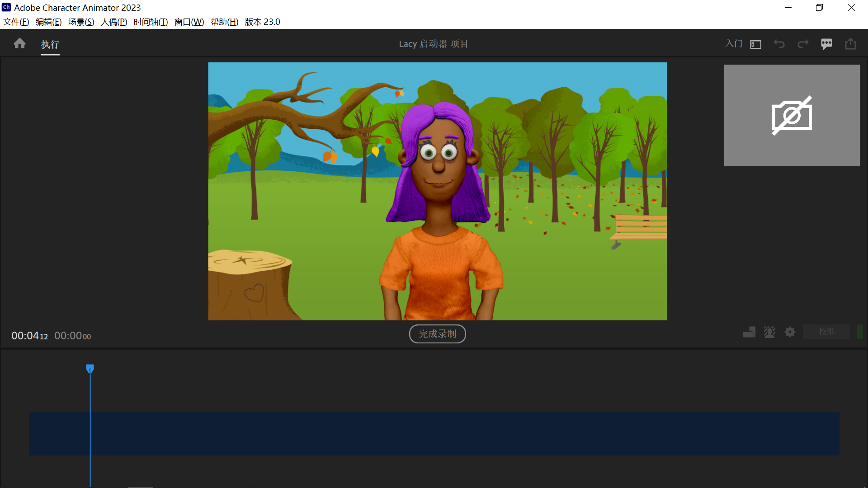Click the blue timeline playhead marker
The height and width of the screenshot is (488, 868).
(x=90, y=369)
